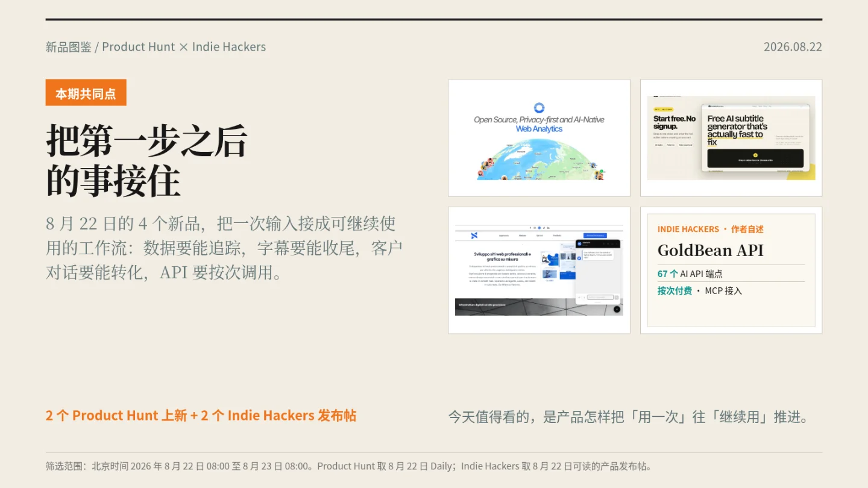The width and height of the screenshot is (868, 488).
Task: Click the 67 个 AI API 端点 line
Action: click(690, 274)
